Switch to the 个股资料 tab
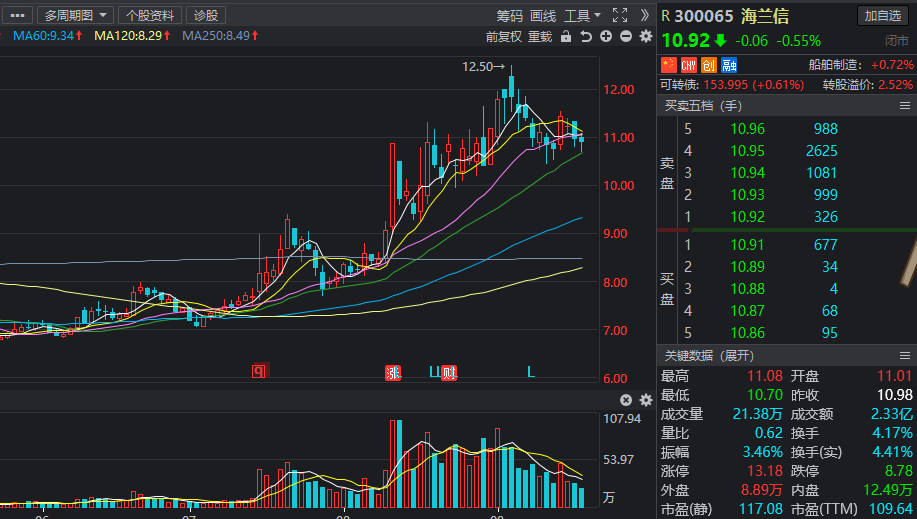The height and width of the screenshot is (519, 917). coord(150,15)
